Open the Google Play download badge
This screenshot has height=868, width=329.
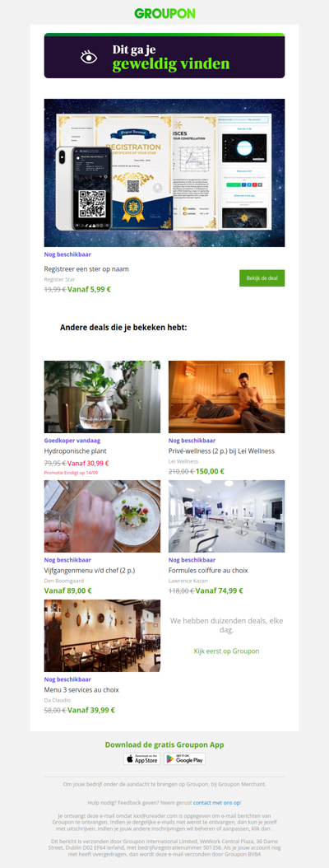point(185,759)
